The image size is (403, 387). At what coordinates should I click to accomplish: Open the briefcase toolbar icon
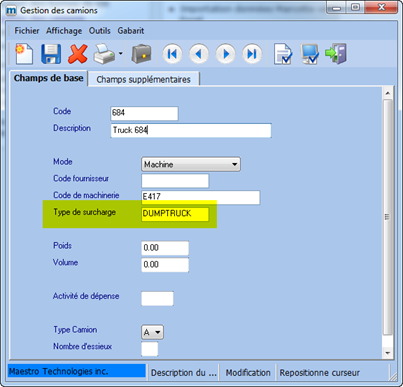142,54
